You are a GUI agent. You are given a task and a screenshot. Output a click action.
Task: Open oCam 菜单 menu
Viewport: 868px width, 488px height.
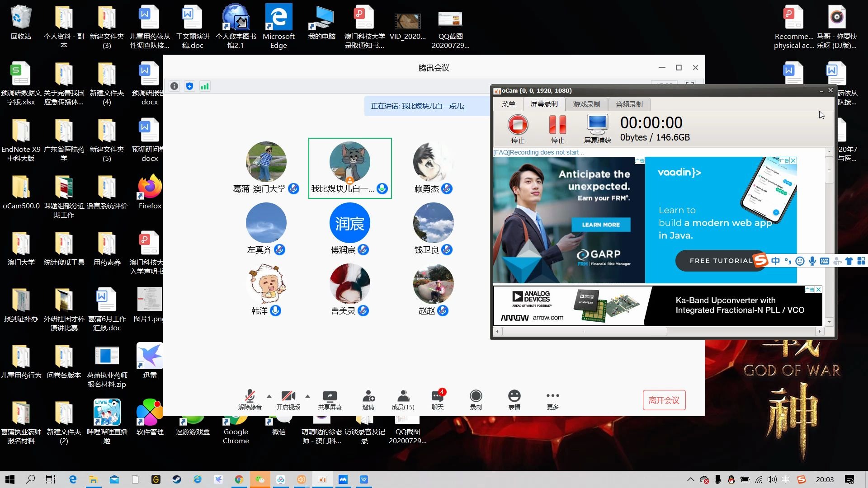click(x=509, y=104)
